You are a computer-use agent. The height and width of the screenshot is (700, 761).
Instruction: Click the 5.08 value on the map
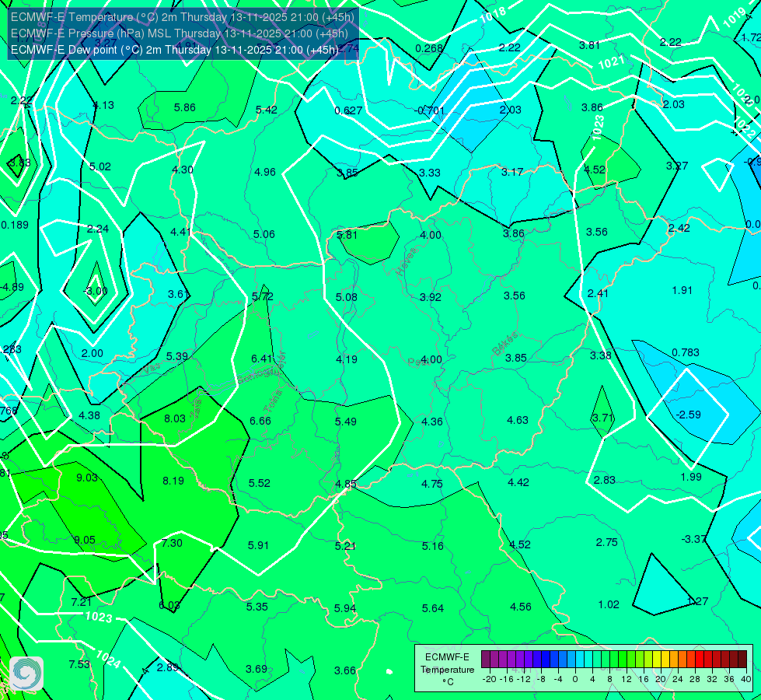(347, 297)
